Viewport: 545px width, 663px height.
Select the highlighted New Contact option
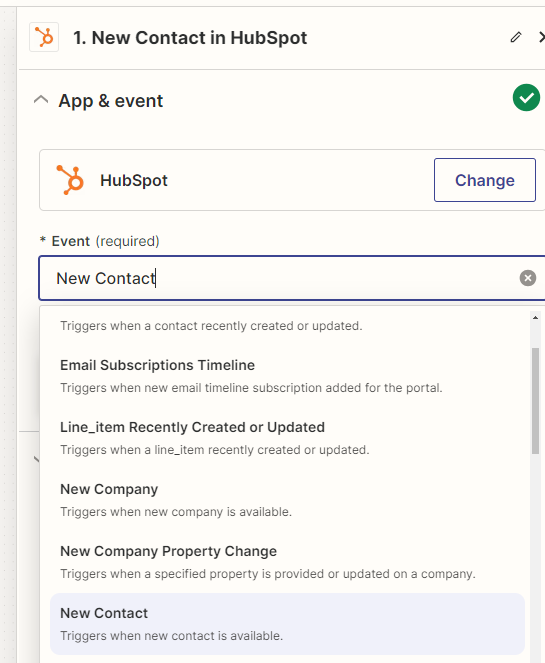pos(288,624)
